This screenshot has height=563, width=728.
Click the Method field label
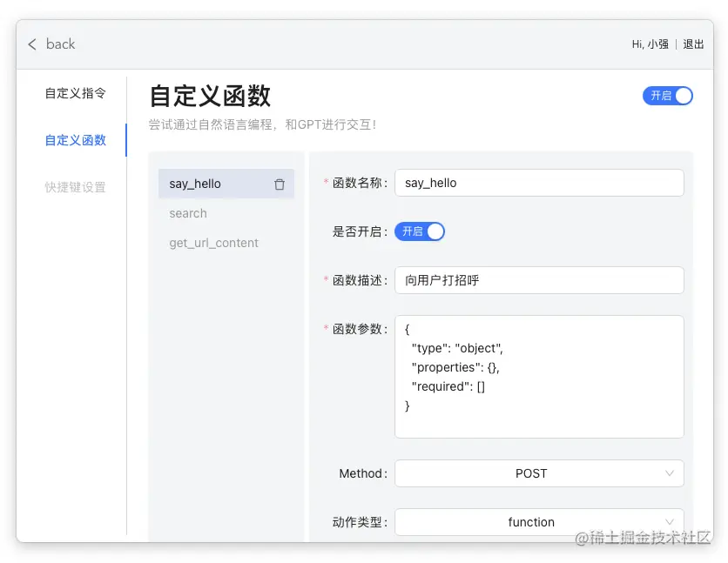click(x=363, y=473)
